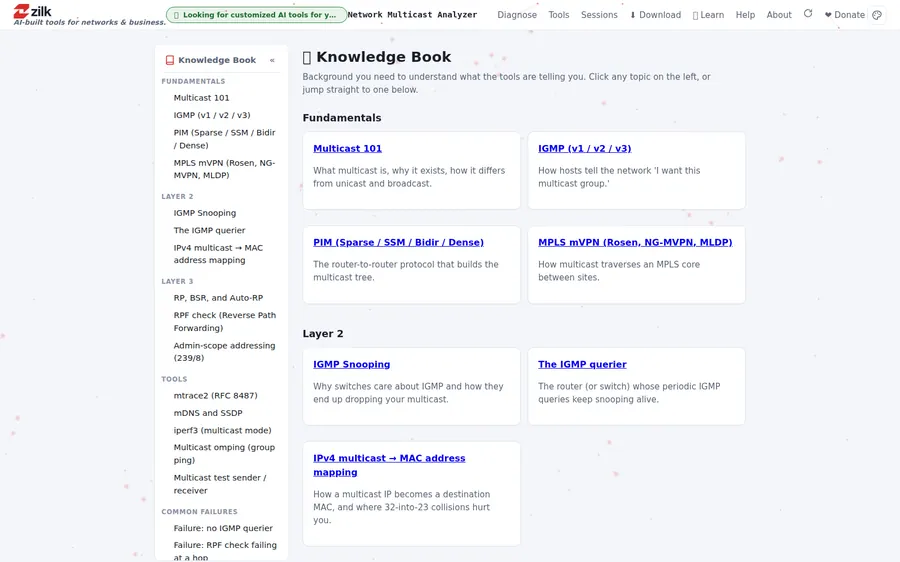Viewport: 900px width, 562px height.
Task: Click the customized AI tools banner
Action: coord(256,15)
